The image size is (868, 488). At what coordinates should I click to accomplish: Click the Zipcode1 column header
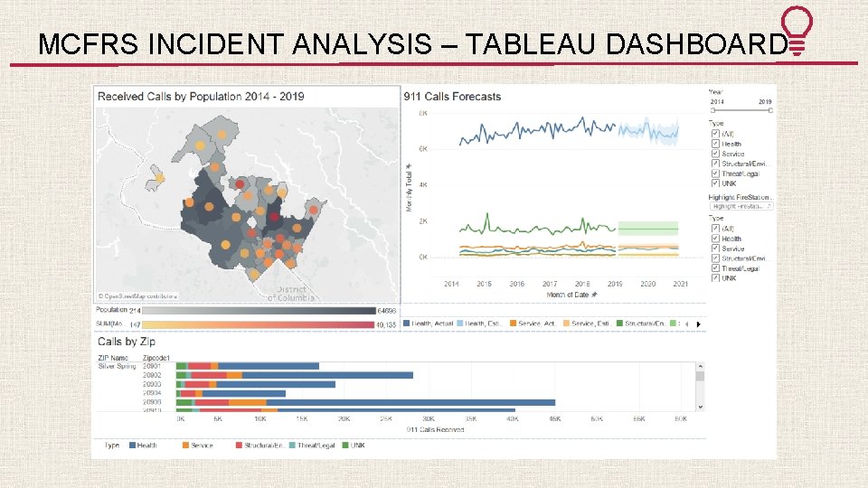pyautogui.click(x=156, y=358)
